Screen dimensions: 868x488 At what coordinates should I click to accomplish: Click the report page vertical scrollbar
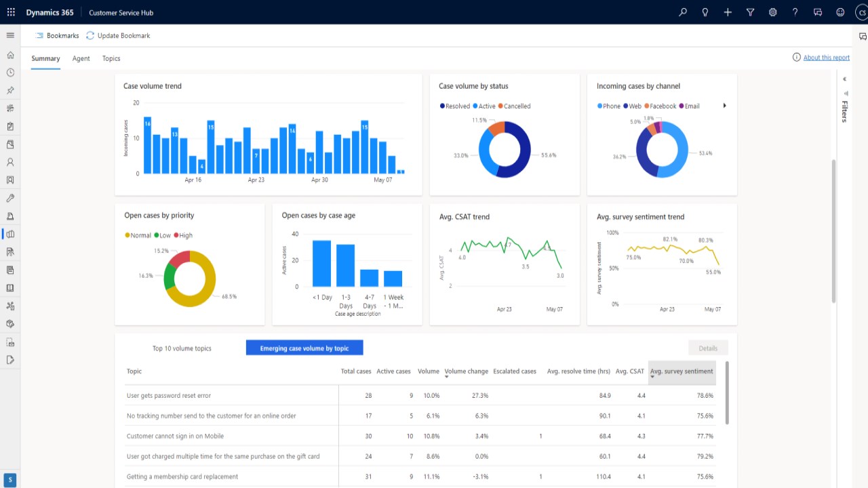click(x=833, y=230)
